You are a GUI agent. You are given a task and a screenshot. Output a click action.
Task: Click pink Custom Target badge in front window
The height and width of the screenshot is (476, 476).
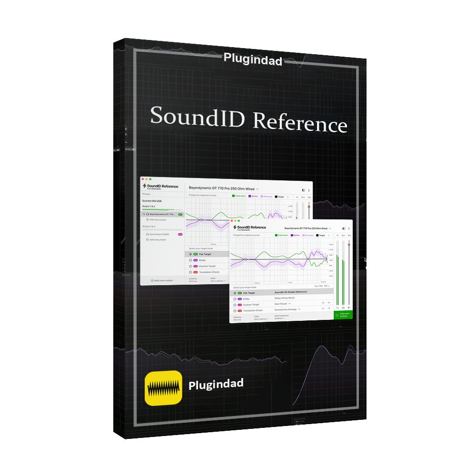240,305
